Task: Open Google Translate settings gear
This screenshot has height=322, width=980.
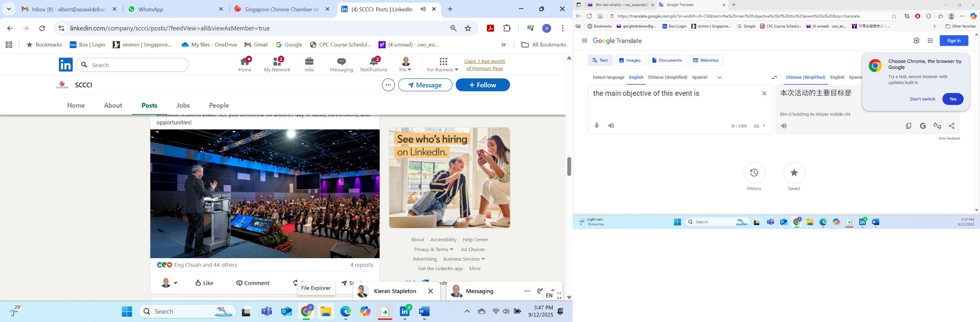Action: pos(916,41)
